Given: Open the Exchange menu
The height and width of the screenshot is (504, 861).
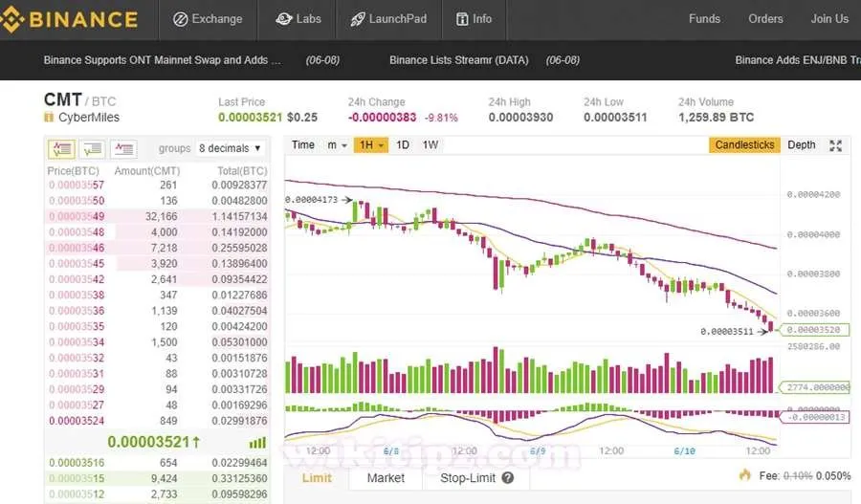Looking at the screenshot, I should 208,19.
